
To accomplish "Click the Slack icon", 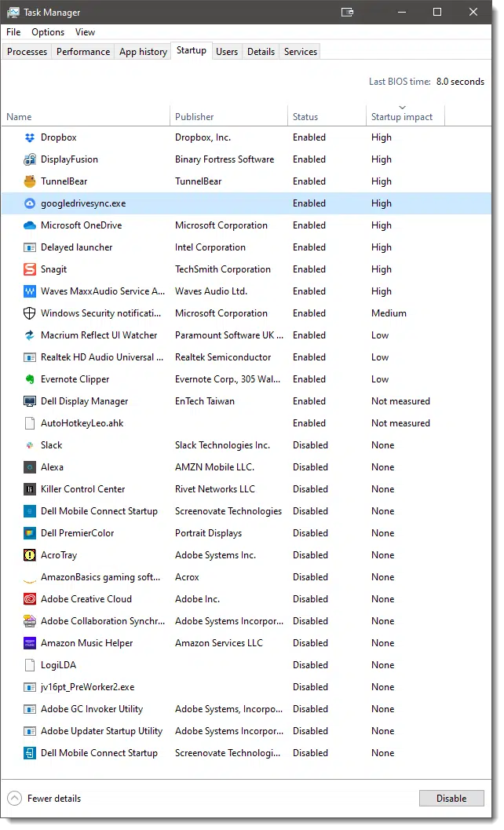I will point(30,445).
